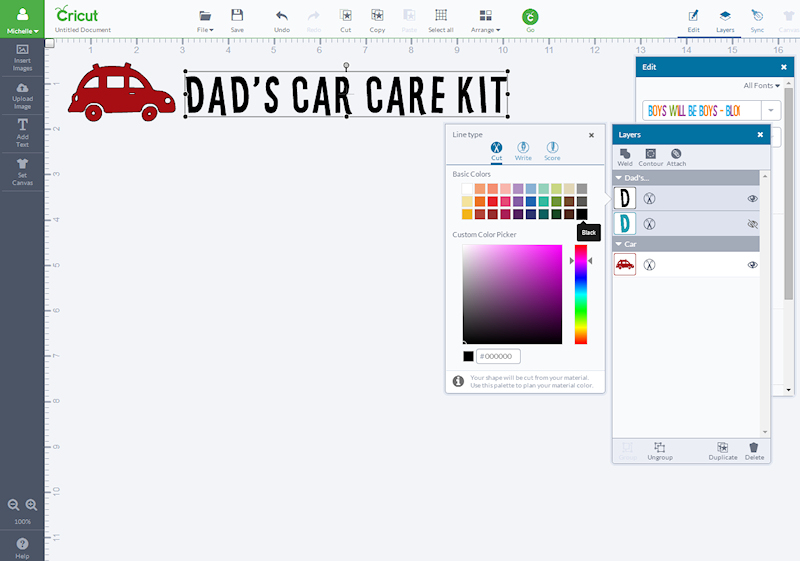
Task: Select the Cut line type
Action: pyautogui.click(x=496, y=151)
